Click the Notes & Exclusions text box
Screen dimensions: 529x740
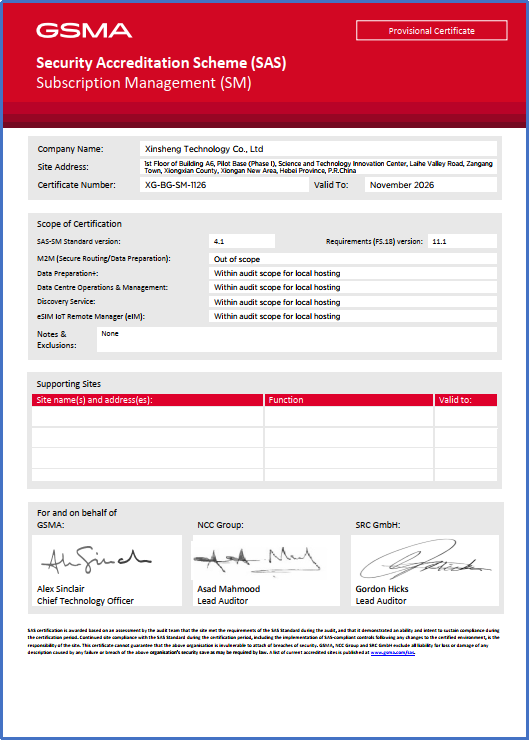[297, 339]
